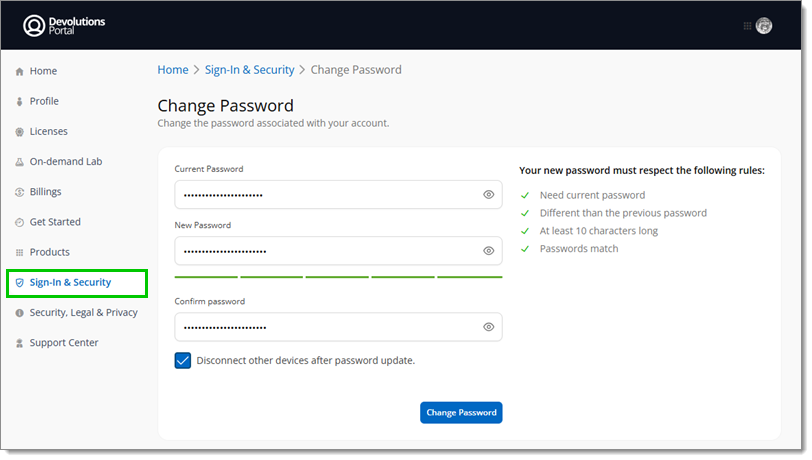Open Billings in the sidebar
This screenshot has height=460, width=812.
(x=46, y=192)
